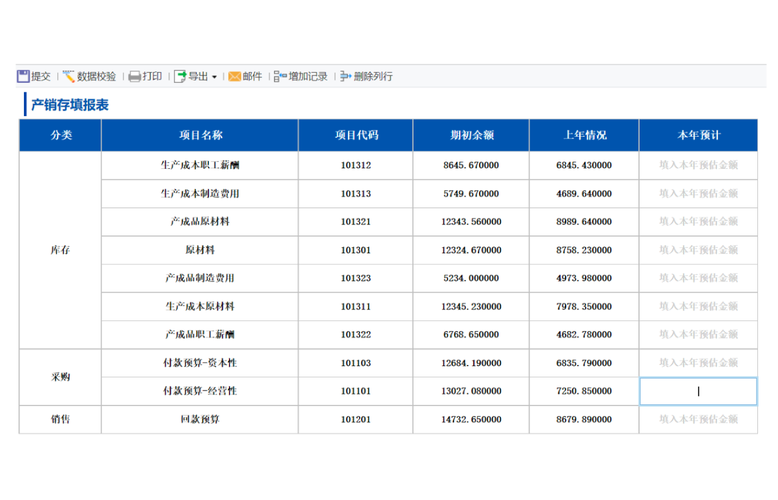Select 产成品制造费用 item name

point(200,278)
